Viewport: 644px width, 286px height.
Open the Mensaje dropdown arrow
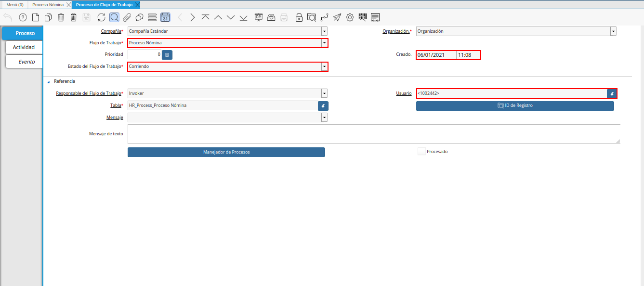point(324,117)
